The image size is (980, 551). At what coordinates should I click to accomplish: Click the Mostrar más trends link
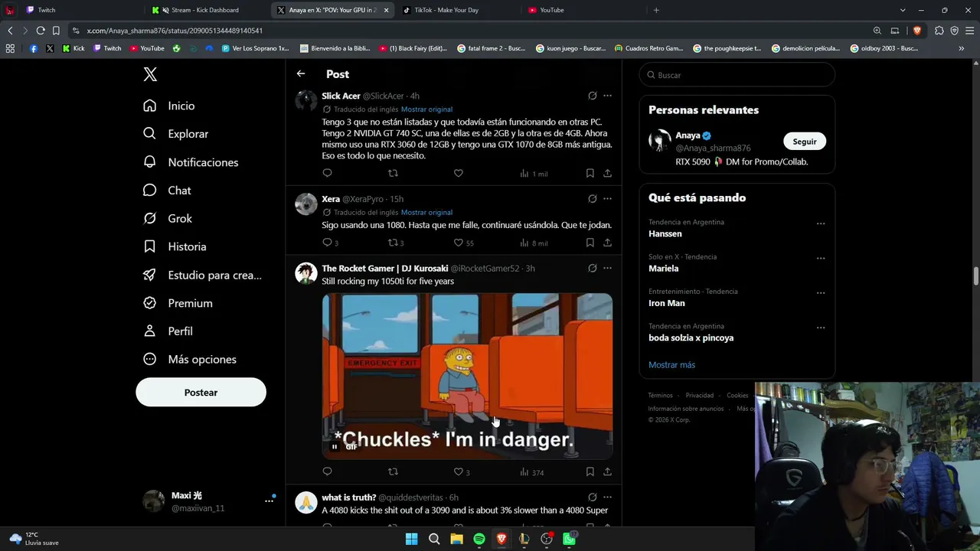(x=671, y=365)
